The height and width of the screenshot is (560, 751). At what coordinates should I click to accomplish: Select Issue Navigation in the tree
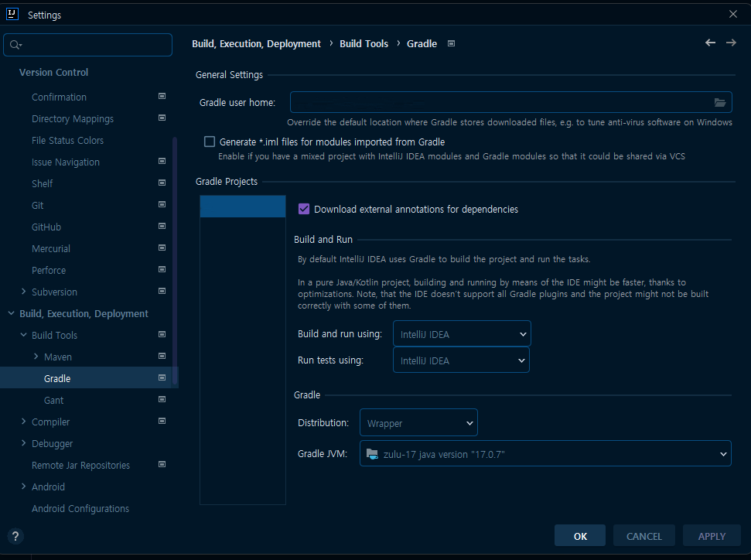[66, 162]
